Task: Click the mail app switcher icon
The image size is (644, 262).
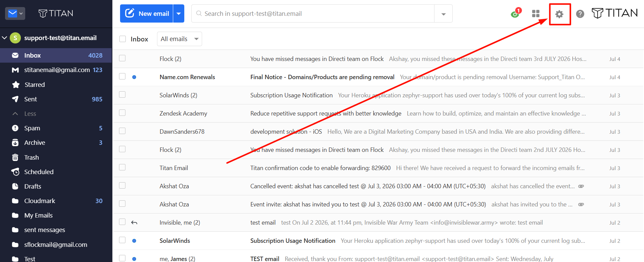Action: click(15, 13)
